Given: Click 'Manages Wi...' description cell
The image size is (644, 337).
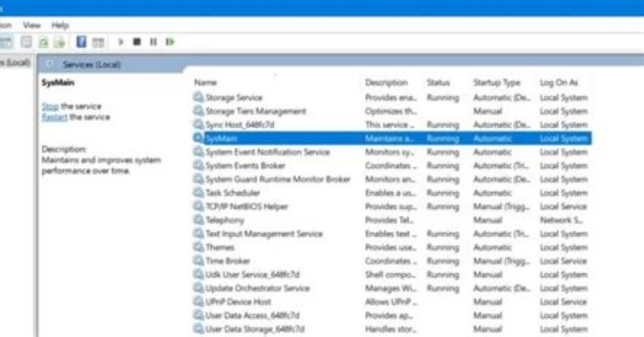Looking at the screenshot, I should point(390,288).
